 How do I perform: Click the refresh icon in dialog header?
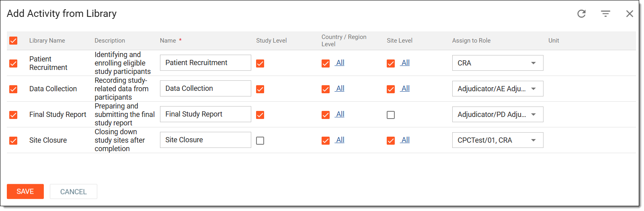coord(581,14)
